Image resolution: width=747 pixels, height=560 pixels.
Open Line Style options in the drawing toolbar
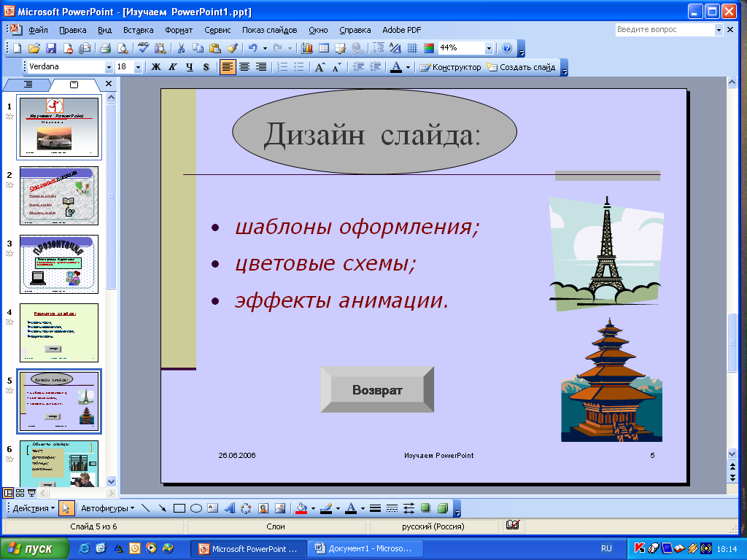point(376,508)
